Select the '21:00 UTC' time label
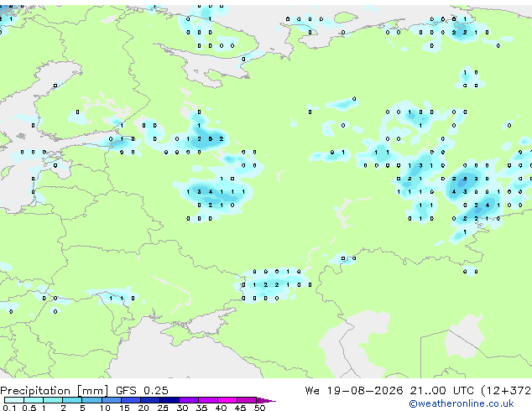Image resolution: width=532 pixels, height=411 pixels. pos(441,391)
